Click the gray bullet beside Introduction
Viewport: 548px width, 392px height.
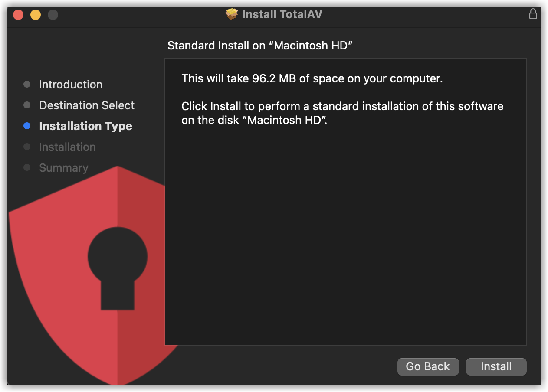coord(27,84)
